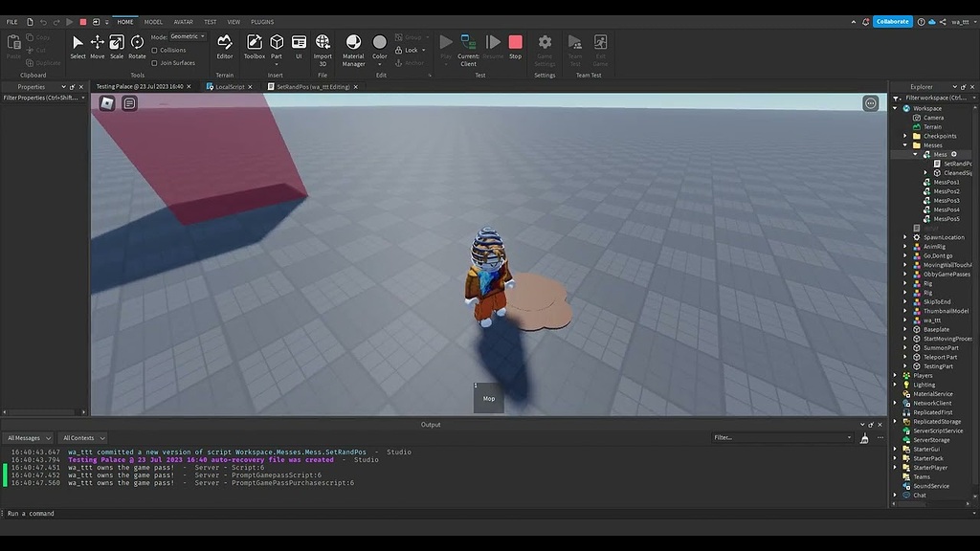The image size is (980, 551).
Task: Collapse the Messes folder in Explorer
Action: coord(907,144)
